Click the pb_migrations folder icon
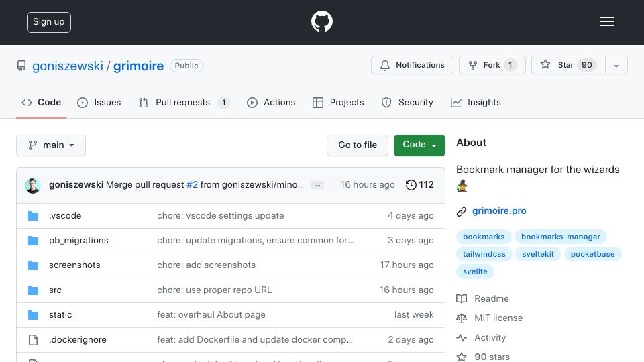Image resolution: width=644 pixels, height=362 pixels. tap(33, 241)
